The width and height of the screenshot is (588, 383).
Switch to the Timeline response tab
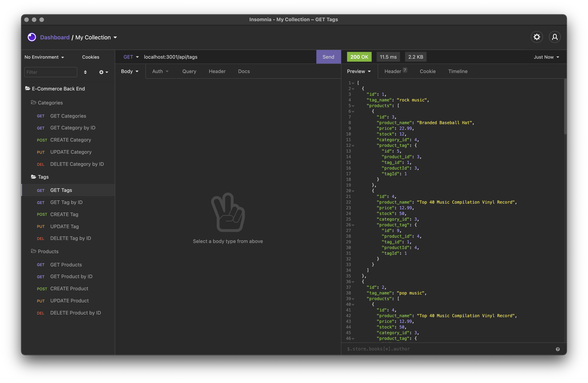[457, 71]
